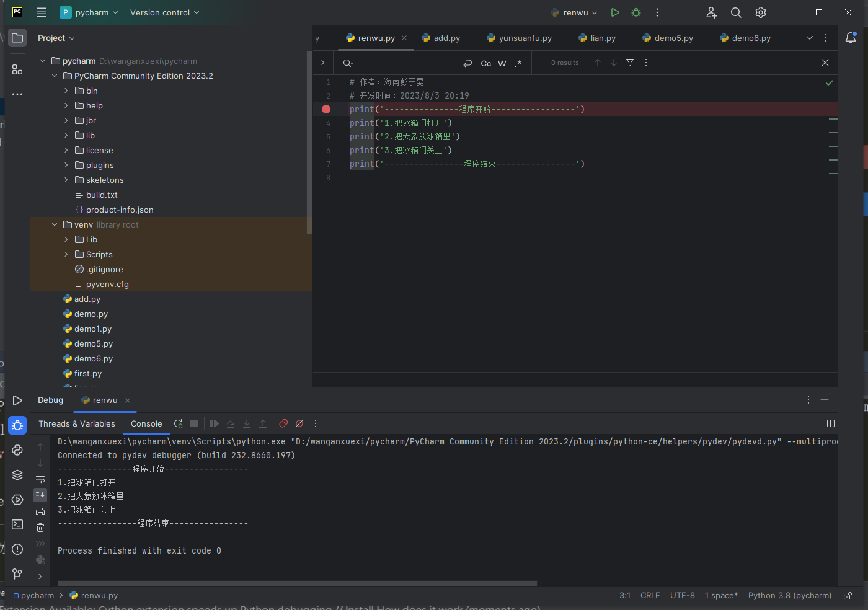Switch to the Threads & Variables tab
The image size is (868, 610).
coord(77,423)
